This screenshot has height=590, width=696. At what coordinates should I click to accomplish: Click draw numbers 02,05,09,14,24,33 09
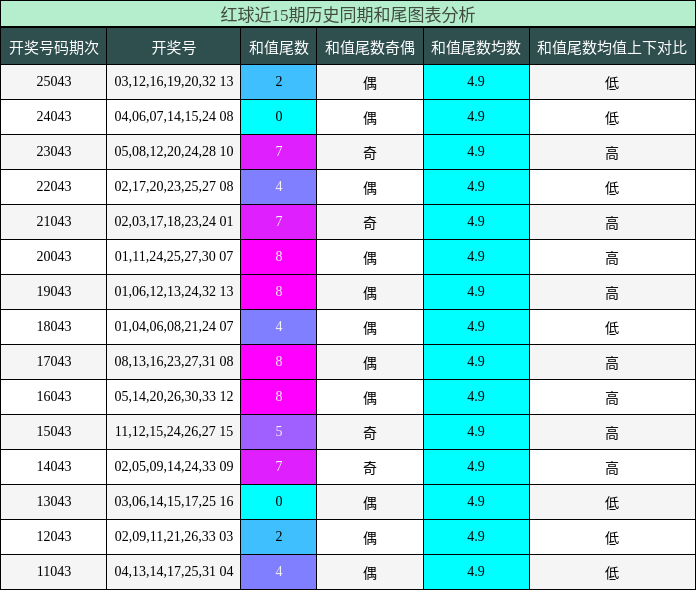[x=174, y=467]
